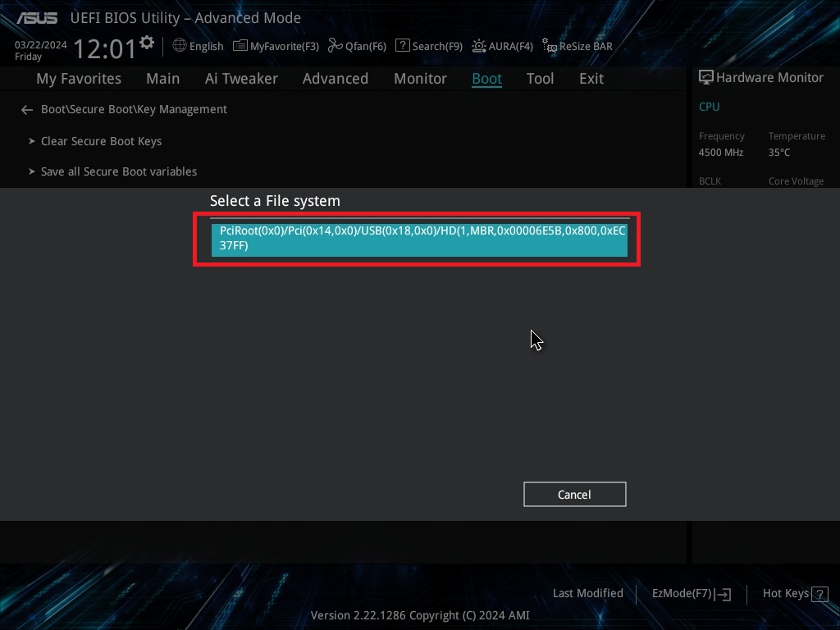Open language selection globe icon
Viewport: 840px width, 630px height.
tap(180, 46)
